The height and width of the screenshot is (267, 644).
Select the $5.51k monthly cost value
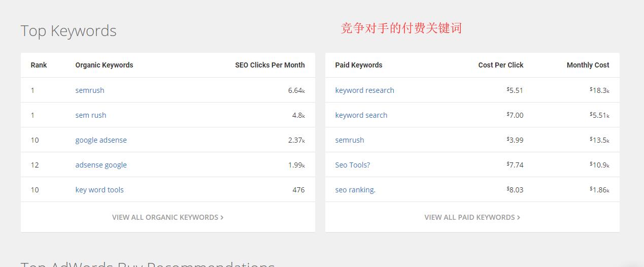tap(599, 115)
